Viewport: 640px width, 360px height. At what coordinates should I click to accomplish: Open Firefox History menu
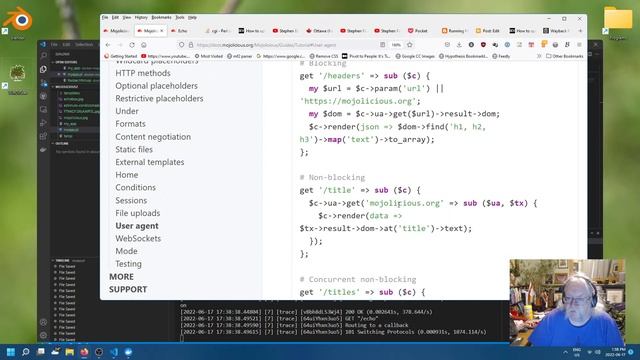coord(141,18)
